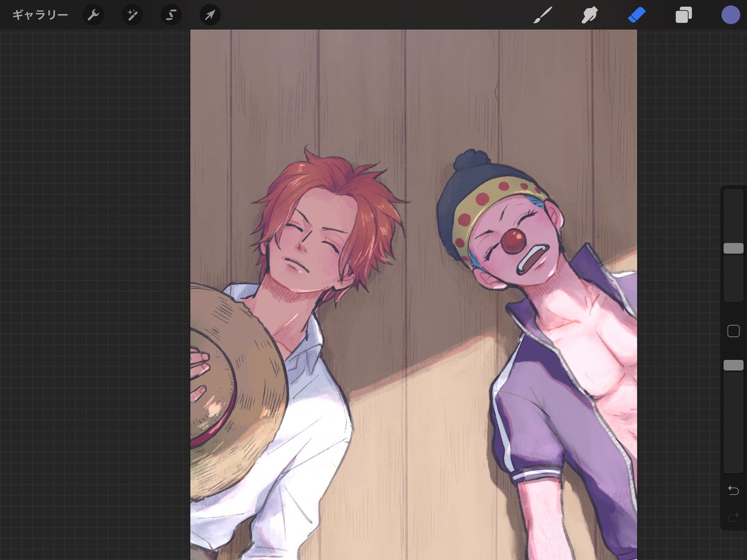Select the Brush tool

(x=543, y=15)
